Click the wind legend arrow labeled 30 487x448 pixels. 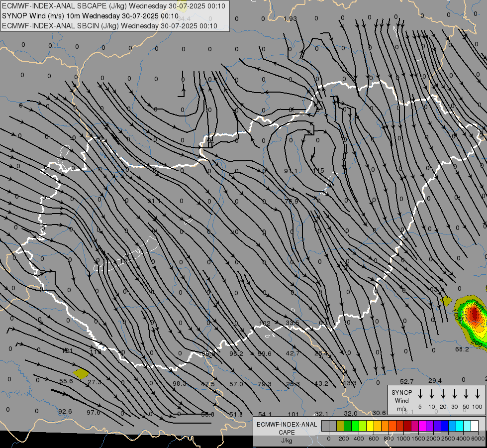click(x=454, y=393)
